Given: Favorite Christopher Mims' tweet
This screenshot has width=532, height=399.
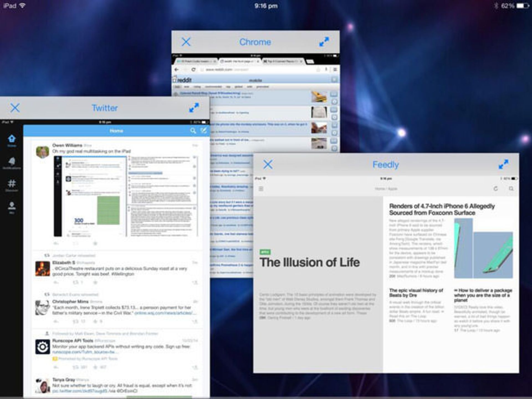Looking at the screenshot, I should [95, 321].
